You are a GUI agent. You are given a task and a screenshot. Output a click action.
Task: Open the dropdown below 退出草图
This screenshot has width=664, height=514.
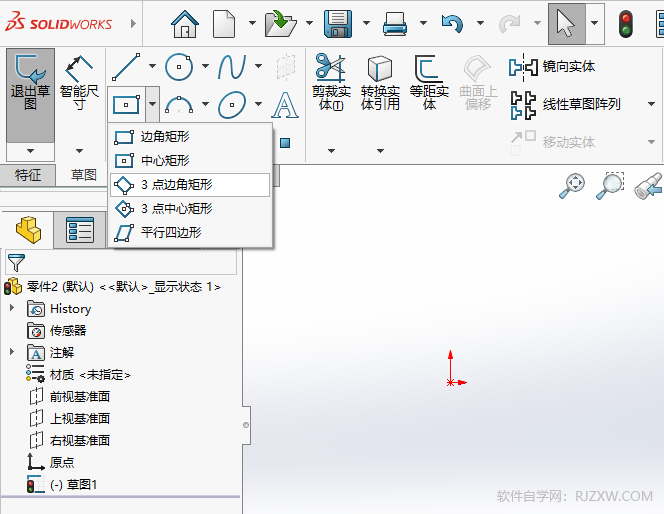(30, 151)
